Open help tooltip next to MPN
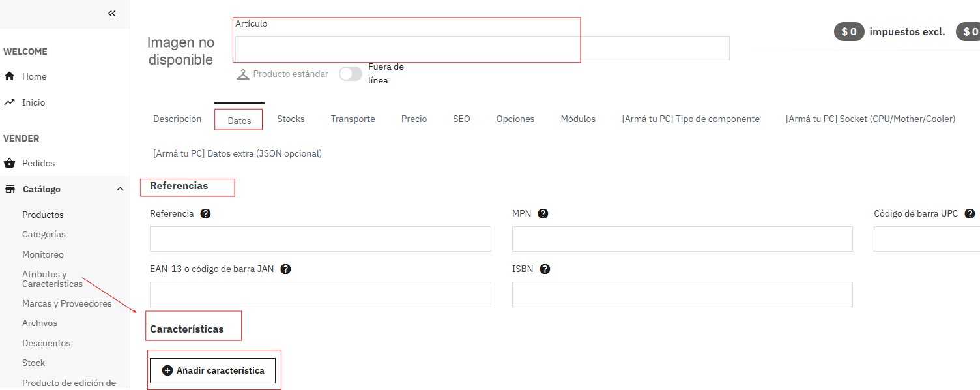980x390 pixels. coord(543,213)
